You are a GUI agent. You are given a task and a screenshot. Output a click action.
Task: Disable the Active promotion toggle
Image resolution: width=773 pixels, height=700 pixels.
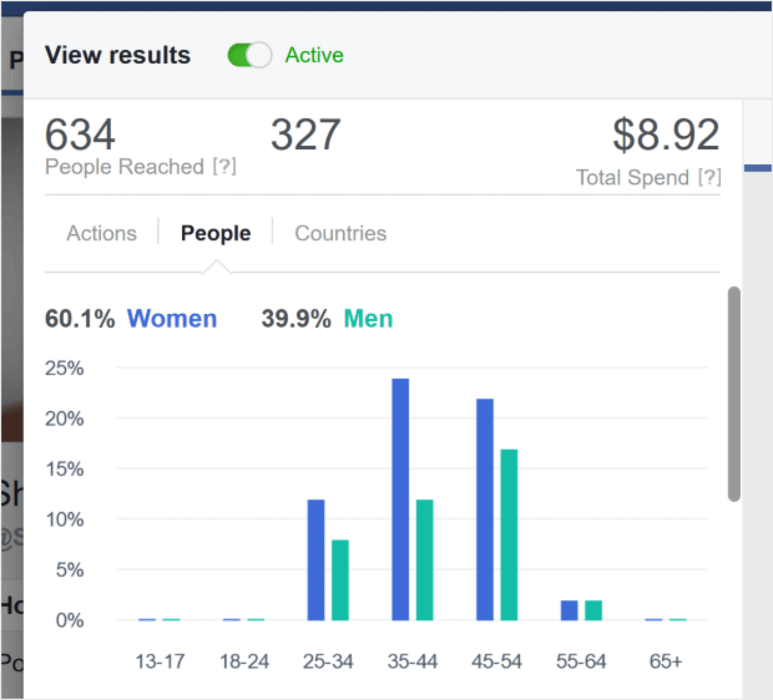pyautogui.click(x=249, y=55)
